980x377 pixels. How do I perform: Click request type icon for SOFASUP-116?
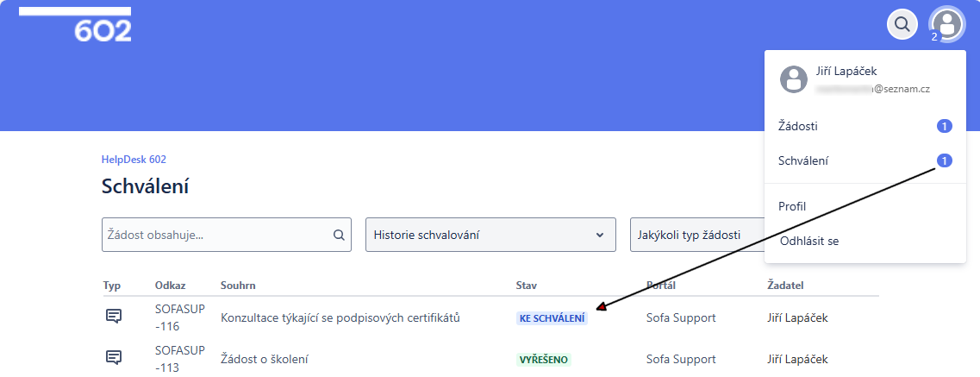(x=113, y=317)
